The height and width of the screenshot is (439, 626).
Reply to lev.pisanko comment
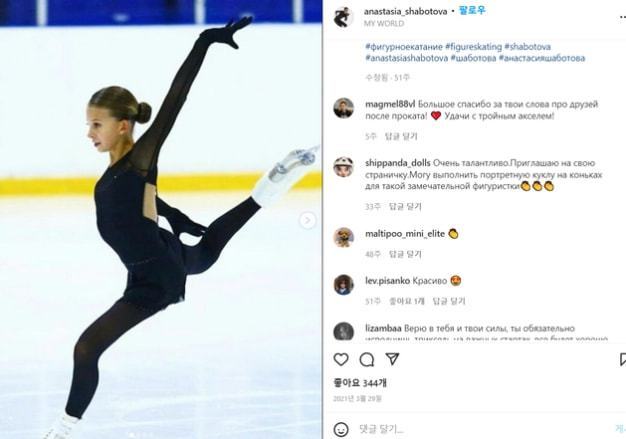point(449,301)
